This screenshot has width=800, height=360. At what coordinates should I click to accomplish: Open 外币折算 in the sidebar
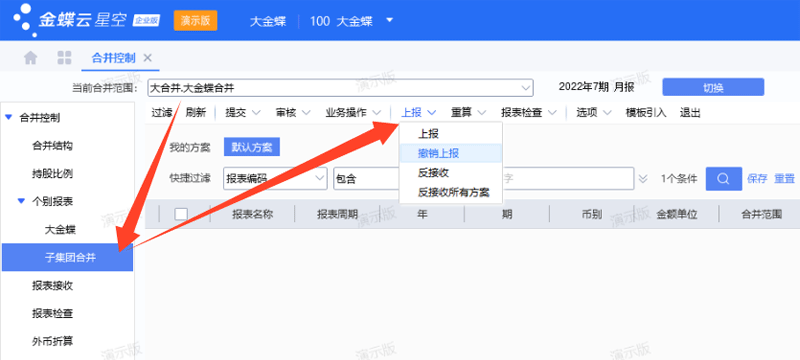pyautogui.click(x=53, y=341)
